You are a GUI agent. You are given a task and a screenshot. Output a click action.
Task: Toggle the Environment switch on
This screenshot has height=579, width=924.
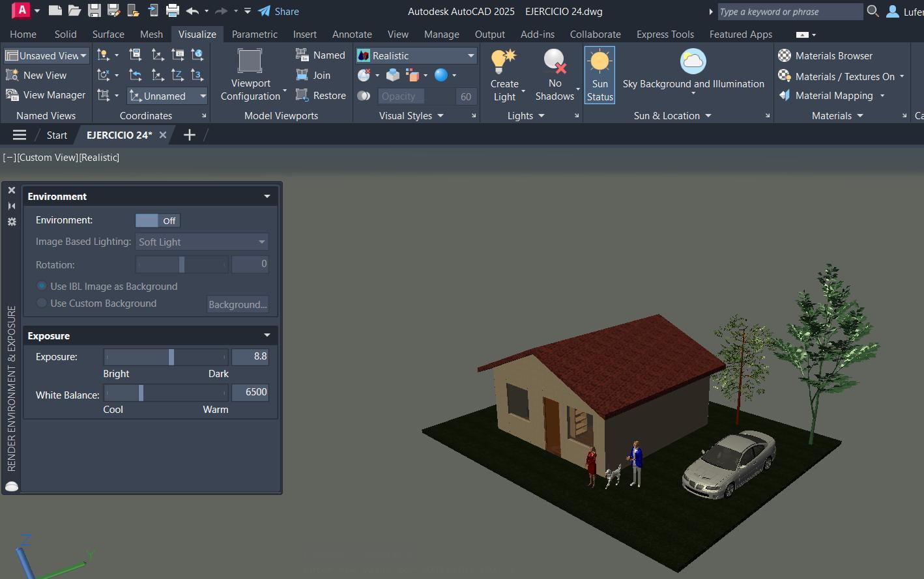click(157, 221)
